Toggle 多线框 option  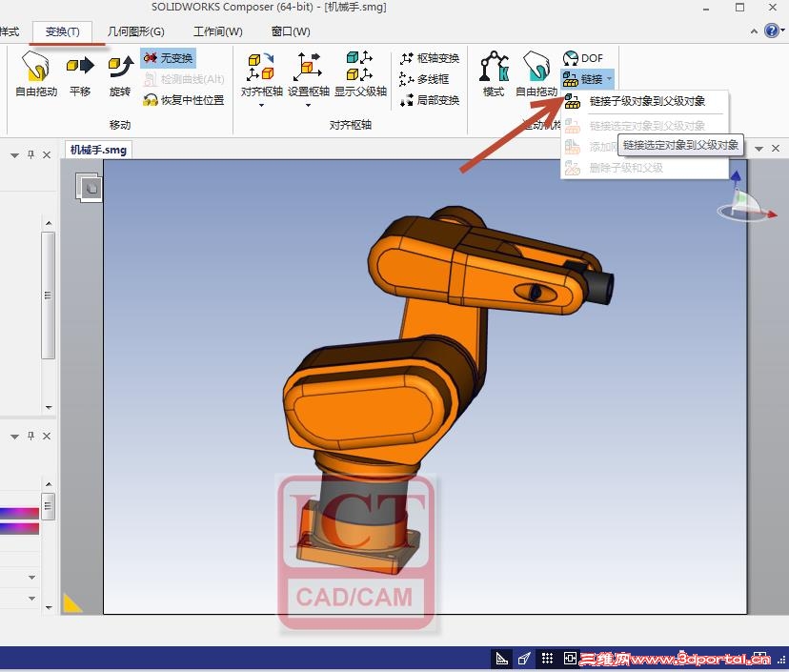pyautogui.click(x=424, y=79)
